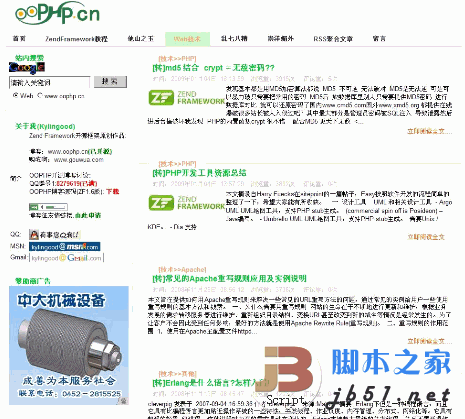Click the Google logo above the search box

point(27,68)
